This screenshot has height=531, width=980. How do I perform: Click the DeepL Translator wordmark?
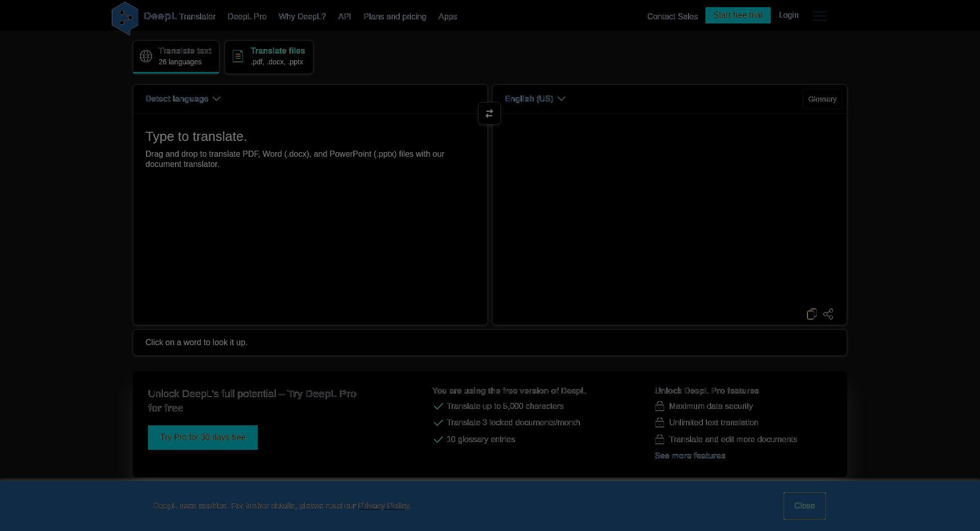coord(180,16)
